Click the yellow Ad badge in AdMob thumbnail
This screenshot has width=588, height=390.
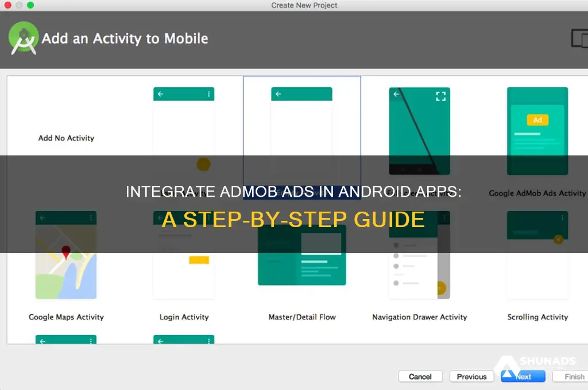coord(537,120)
